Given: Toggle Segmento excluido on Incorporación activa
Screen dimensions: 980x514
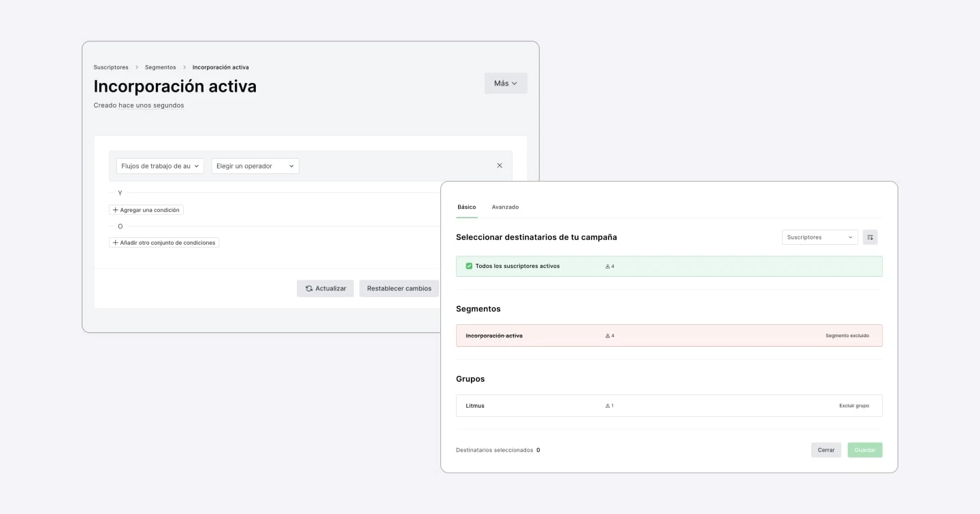Looking at the screenshot, I should [847, 336].
